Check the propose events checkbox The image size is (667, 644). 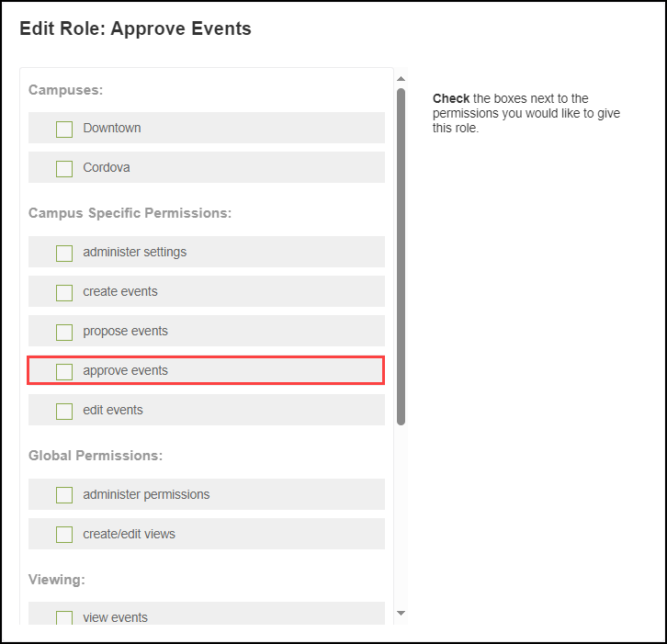point(64,332)
